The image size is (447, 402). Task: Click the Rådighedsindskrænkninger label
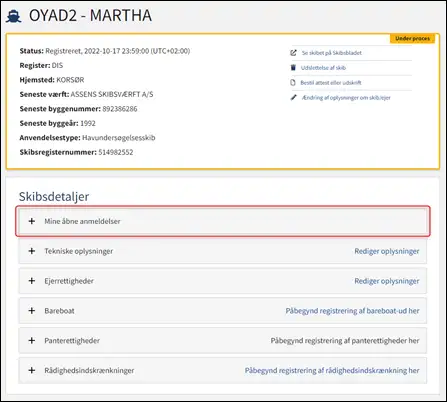(89, 370)
